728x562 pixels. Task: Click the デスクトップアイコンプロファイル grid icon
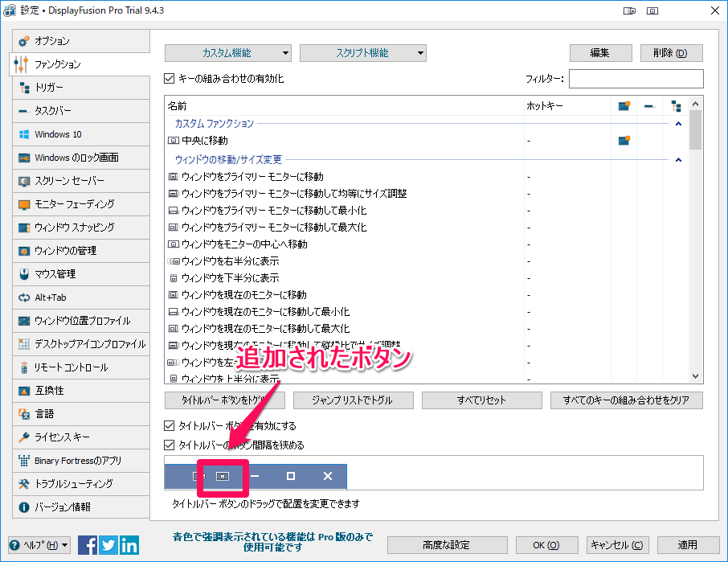(x=24, y=344)
